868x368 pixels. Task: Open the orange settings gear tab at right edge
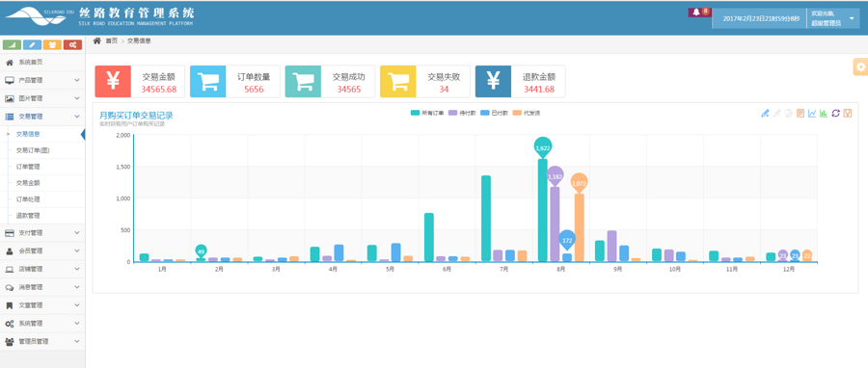tap(860, 66)
